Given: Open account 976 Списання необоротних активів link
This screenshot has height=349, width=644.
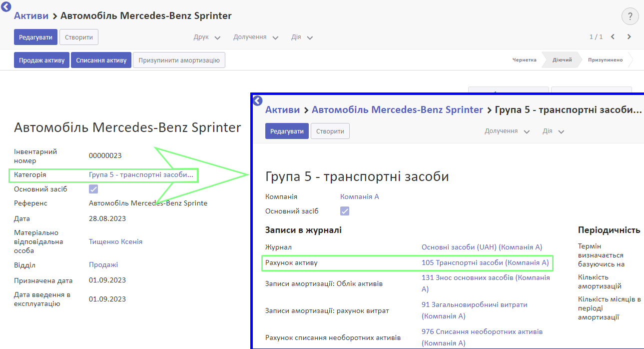Looking at the screenshot, I should (x=482, y=337).
